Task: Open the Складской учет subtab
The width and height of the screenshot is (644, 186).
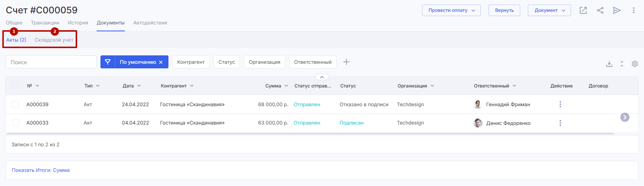Action: click(54, 40)
